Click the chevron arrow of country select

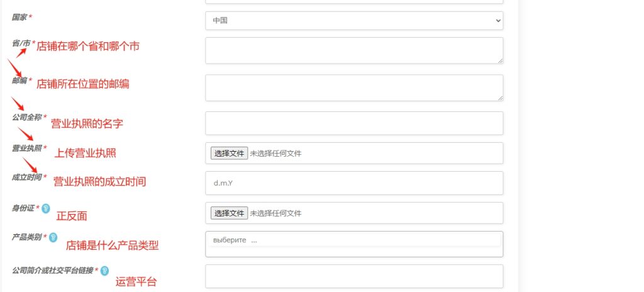tap(498, 21)
